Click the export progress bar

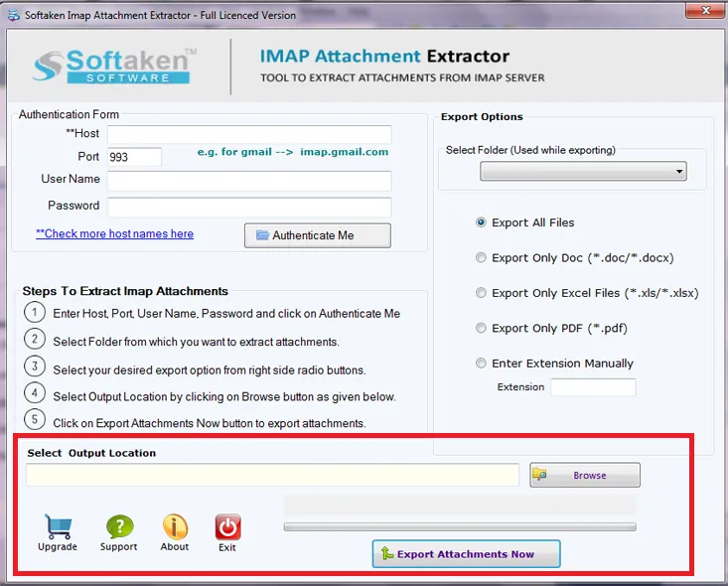tap(460, 526)
